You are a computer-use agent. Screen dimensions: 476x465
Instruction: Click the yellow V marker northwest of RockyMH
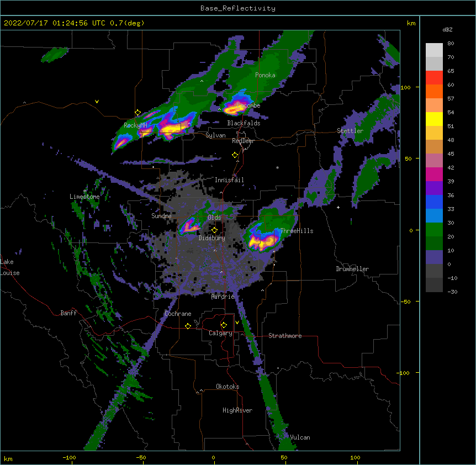(x=97, y=102)
